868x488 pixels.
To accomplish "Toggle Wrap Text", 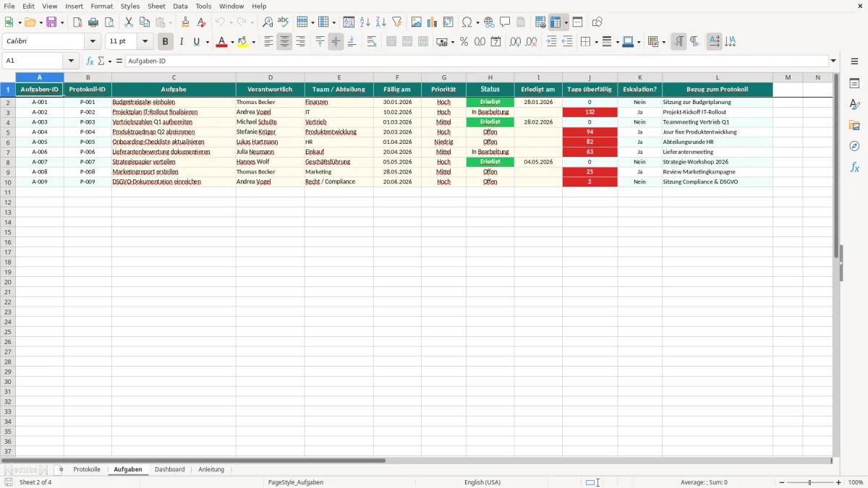I will [372, 42].
